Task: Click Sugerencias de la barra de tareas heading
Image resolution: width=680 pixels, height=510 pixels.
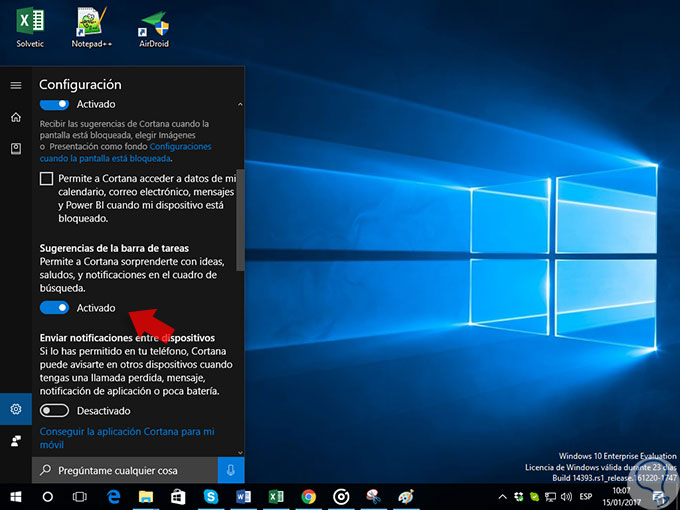Action: (114, 248)
